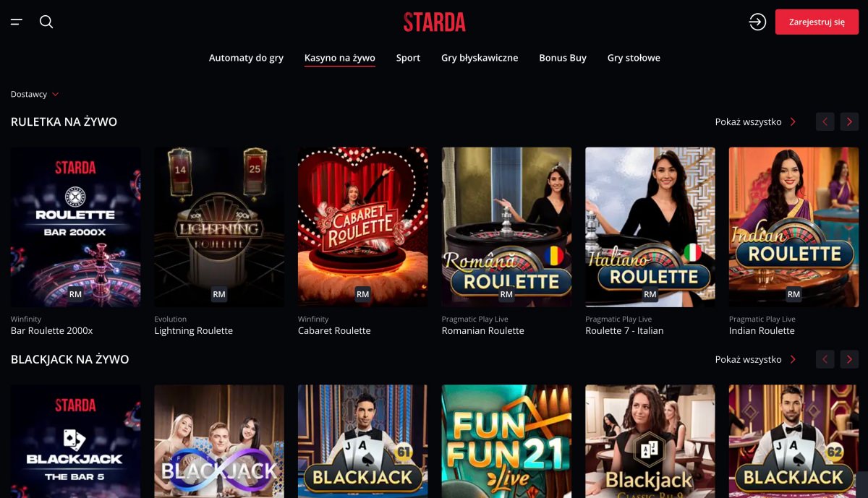This screenshot has width=868, height=498.
Task: Click the search magnifier icon
Action: click(46, 22)
